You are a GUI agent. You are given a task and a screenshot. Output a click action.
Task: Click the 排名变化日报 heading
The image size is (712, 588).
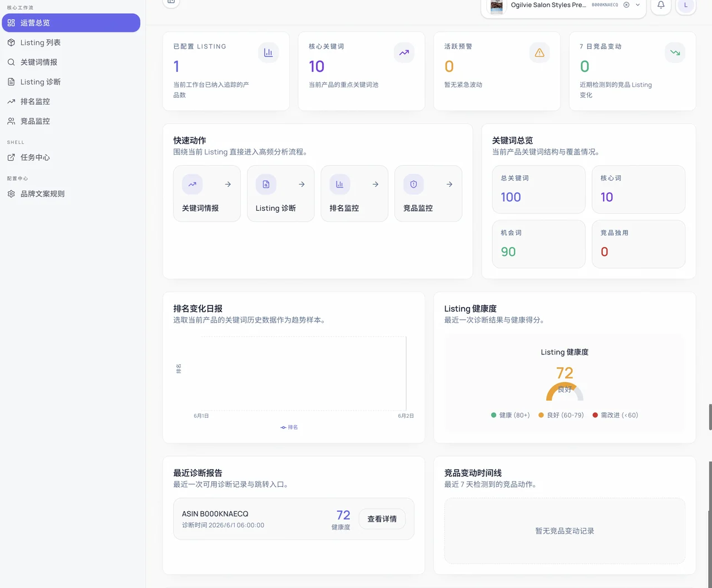(198, 309)
